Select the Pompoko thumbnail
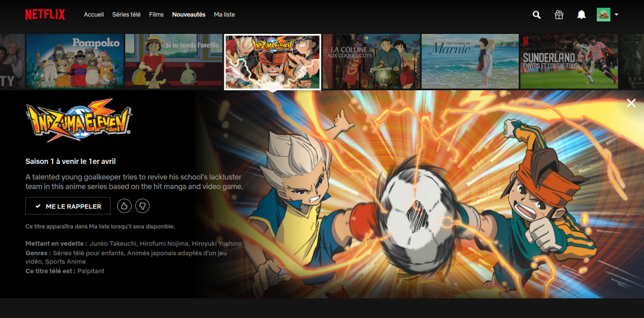The height and width of the screenshot is (318, 644). pos(75,61)
